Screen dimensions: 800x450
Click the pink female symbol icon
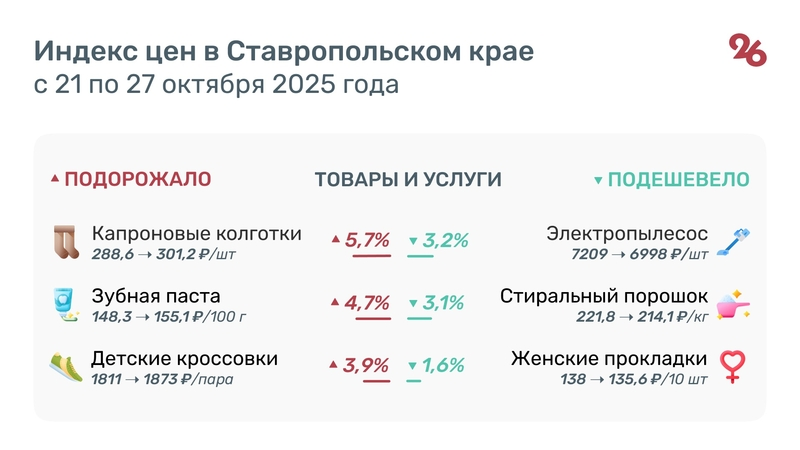coord(736,366)
